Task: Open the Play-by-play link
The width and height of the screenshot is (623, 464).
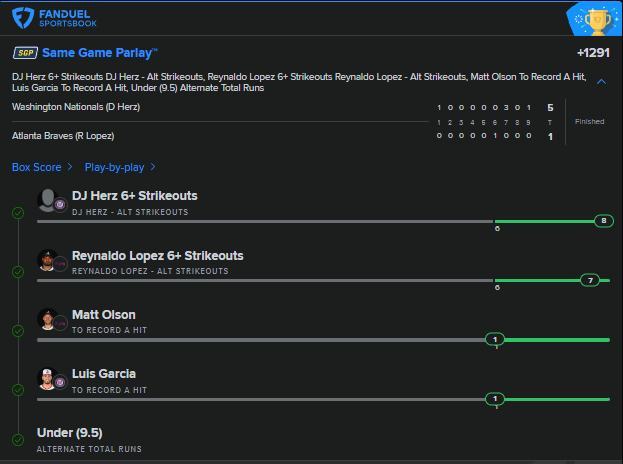Action: [x=114, y=167]
